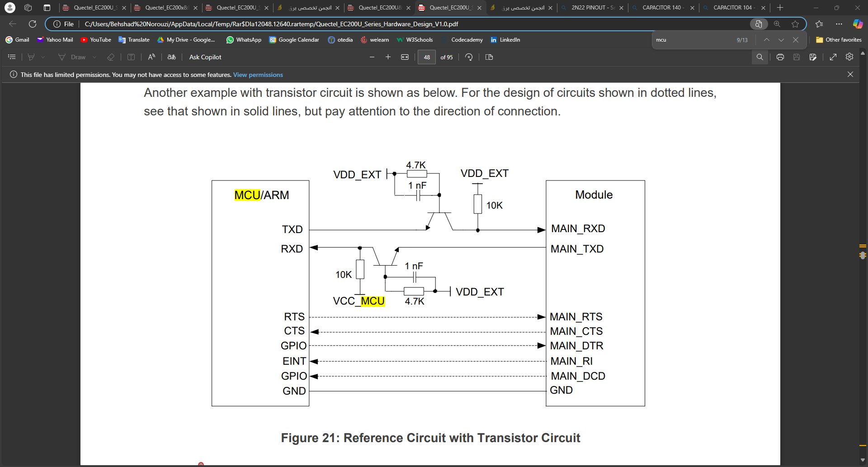Click Ask Copilot

click(x=205, y=57)
